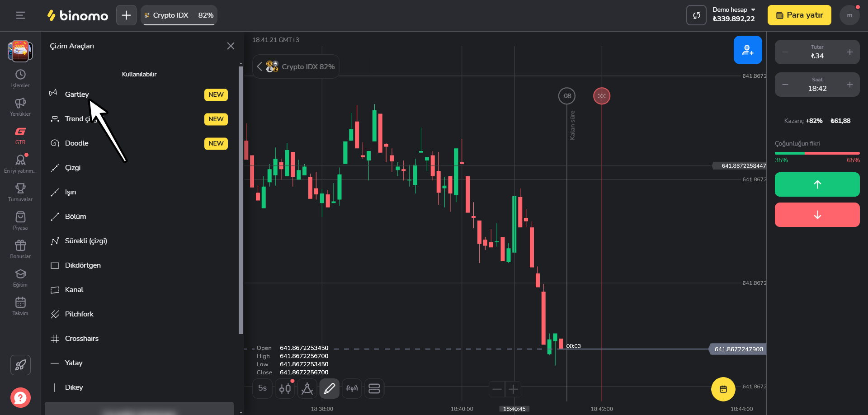Increase the Tutar amount

click(x=850, y=52)
